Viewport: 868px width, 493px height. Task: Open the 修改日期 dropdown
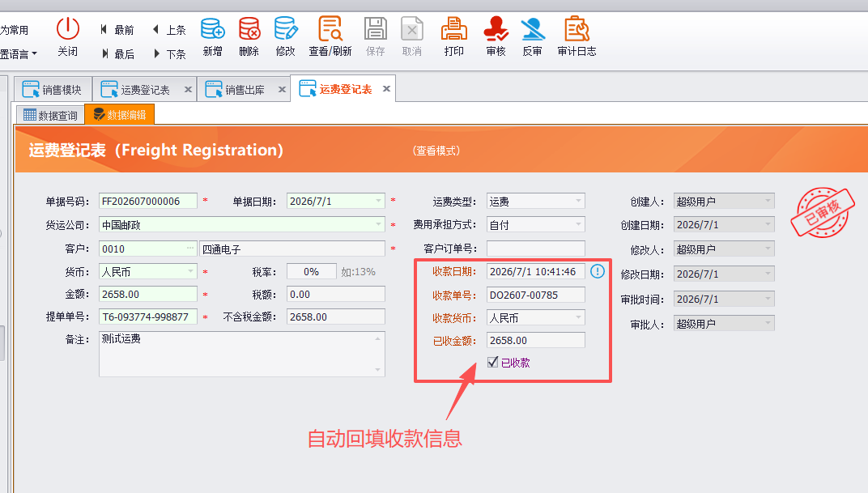coord(768,274)
